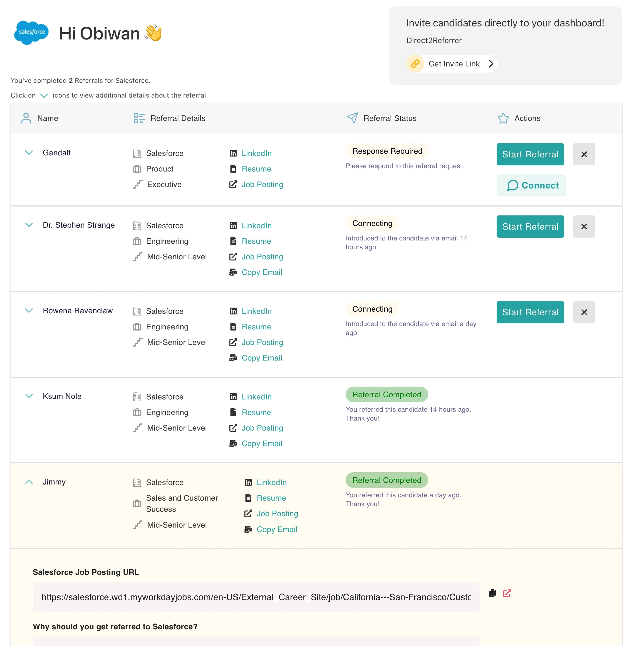The height and width of the screenshot is (646, 644).
Task: Click the Referral Status column header
Action: pos(389,118)
